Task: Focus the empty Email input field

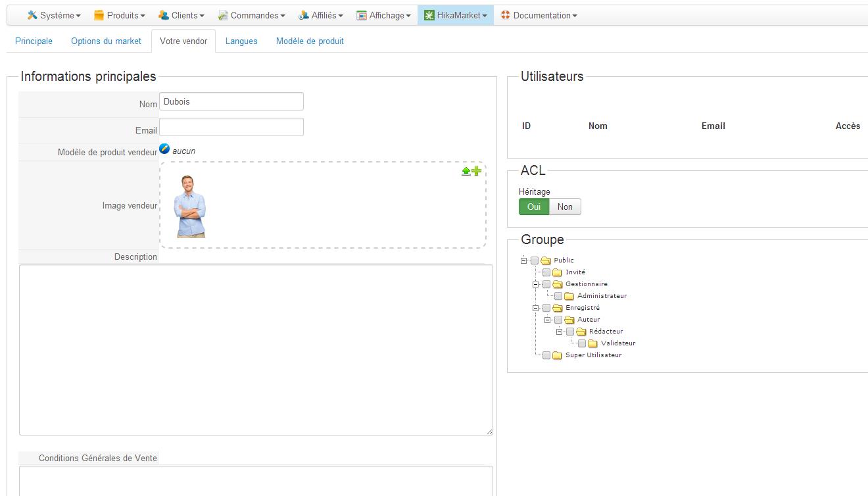Action: (x=231, y=127)
